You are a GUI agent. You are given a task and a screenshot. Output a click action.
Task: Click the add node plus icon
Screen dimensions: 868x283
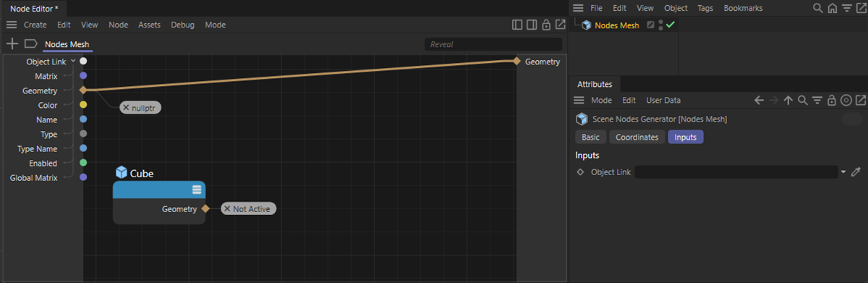pyautogui.click(x=12, y=44)
